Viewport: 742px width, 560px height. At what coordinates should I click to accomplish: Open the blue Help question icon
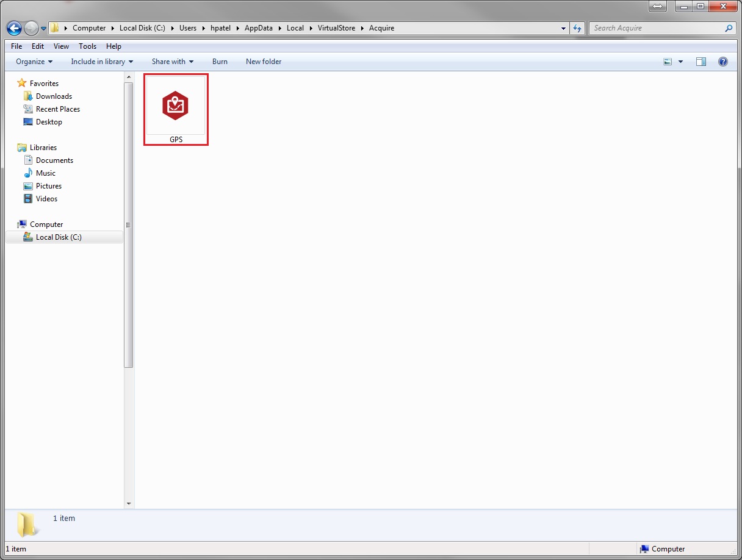(723, 62)
